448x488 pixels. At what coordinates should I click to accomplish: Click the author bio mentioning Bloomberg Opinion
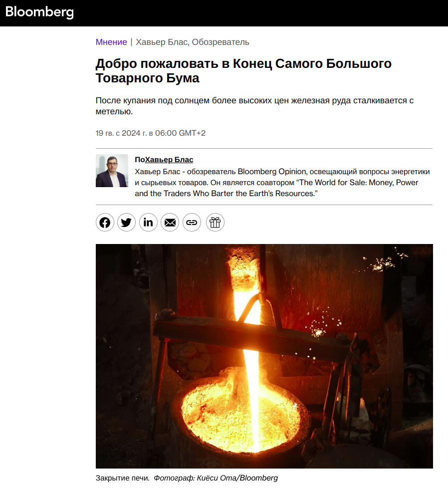282,183
